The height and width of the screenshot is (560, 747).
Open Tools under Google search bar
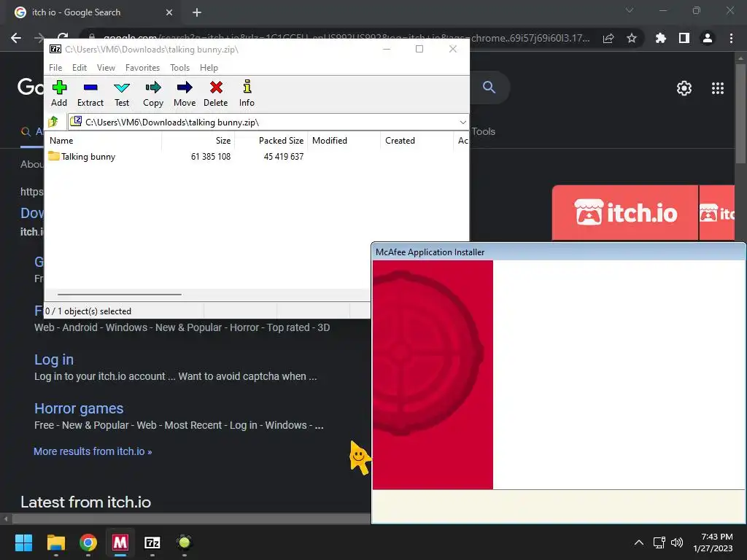coord(483,131)
